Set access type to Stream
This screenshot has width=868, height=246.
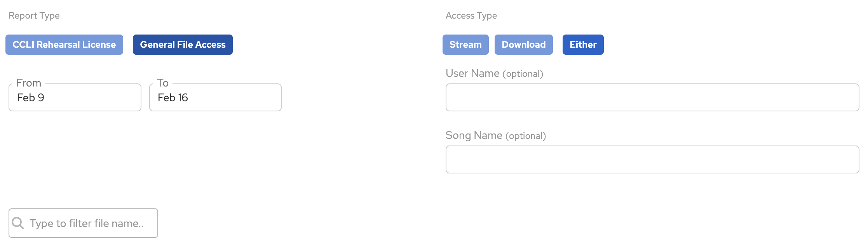[465, 45]
